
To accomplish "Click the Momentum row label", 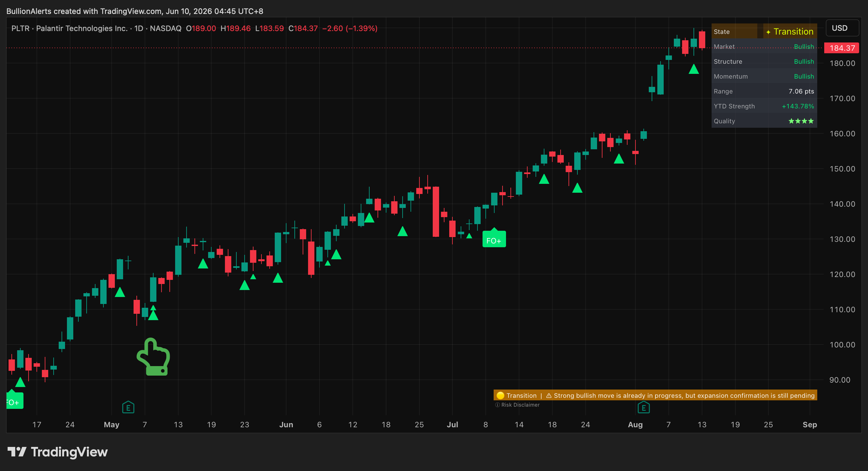I will [731, 76].
